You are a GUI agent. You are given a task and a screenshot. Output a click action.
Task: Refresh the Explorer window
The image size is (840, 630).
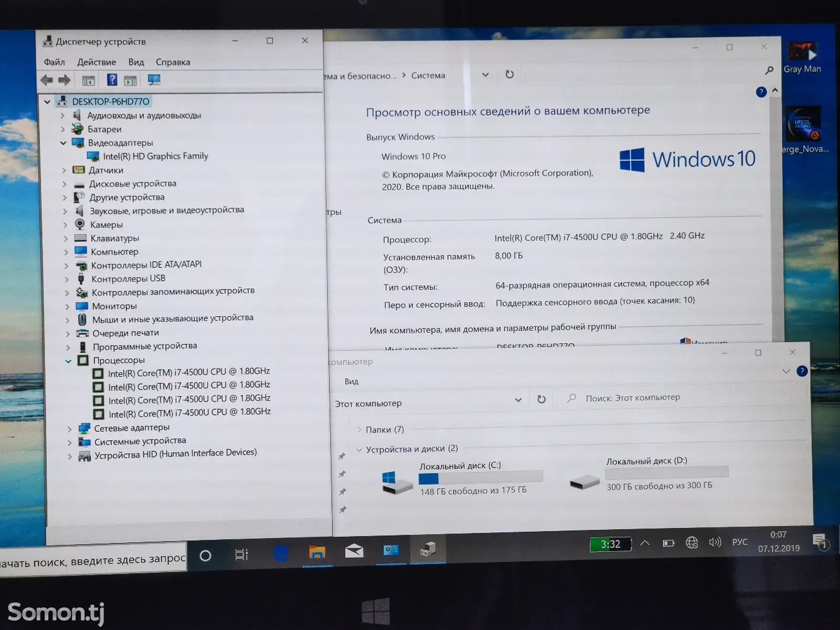click(541, 400)
